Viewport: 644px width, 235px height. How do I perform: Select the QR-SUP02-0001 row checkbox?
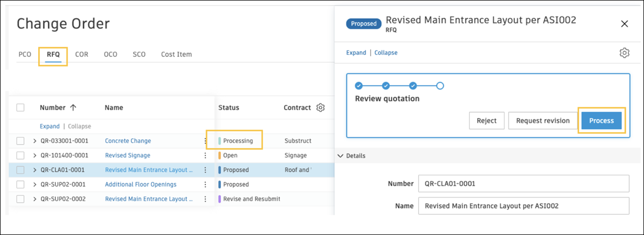click(20, 185)
